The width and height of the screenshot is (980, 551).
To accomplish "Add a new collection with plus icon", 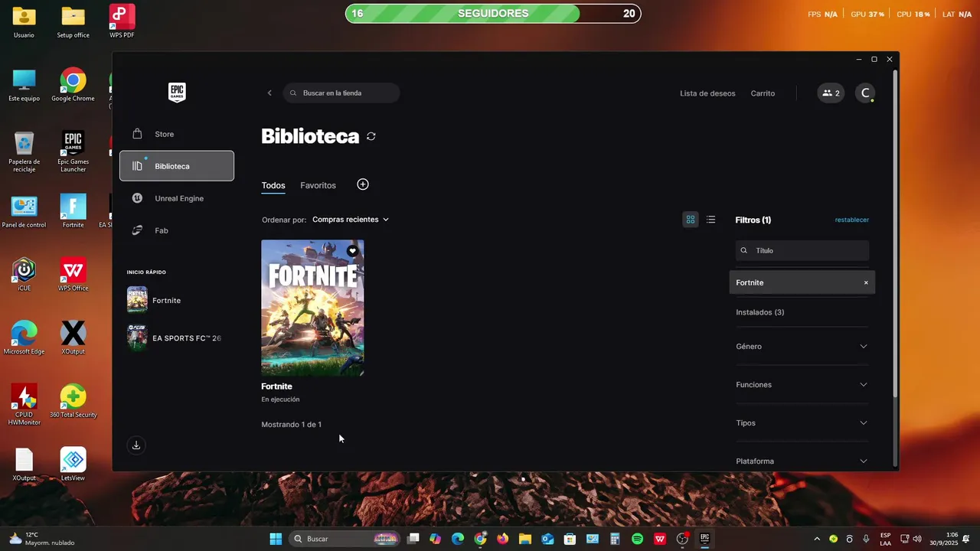I will (363, 184).
